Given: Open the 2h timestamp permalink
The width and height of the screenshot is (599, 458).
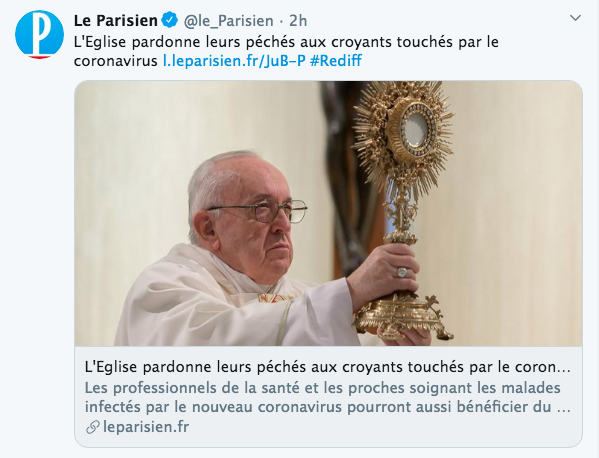Looking at the screenshot, I should 298,21.
